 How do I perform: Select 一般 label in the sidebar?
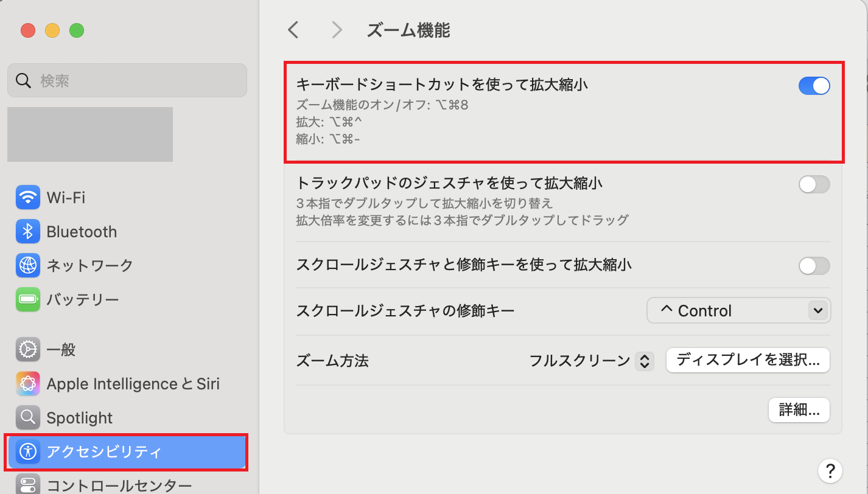tap(61, 350)
